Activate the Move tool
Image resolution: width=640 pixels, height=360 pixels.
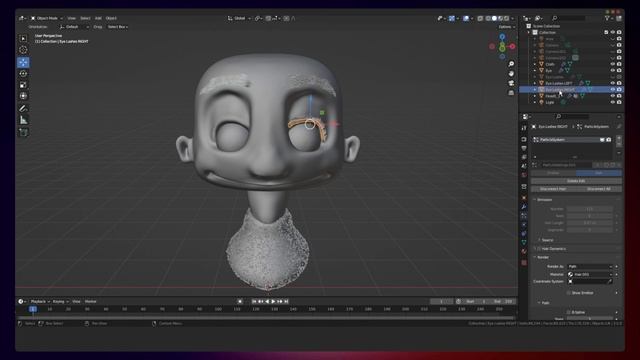(x=23, y=62)
